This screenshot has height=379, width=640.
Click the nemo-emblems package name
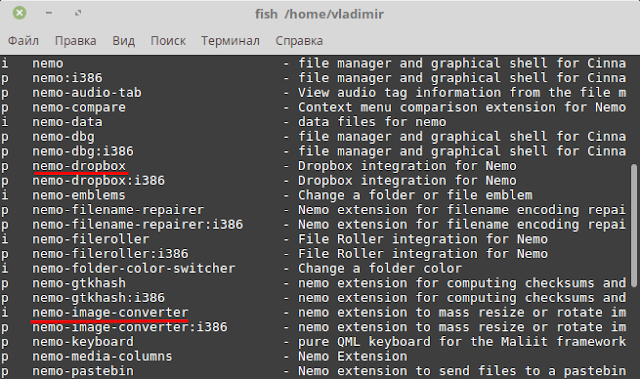79,195
